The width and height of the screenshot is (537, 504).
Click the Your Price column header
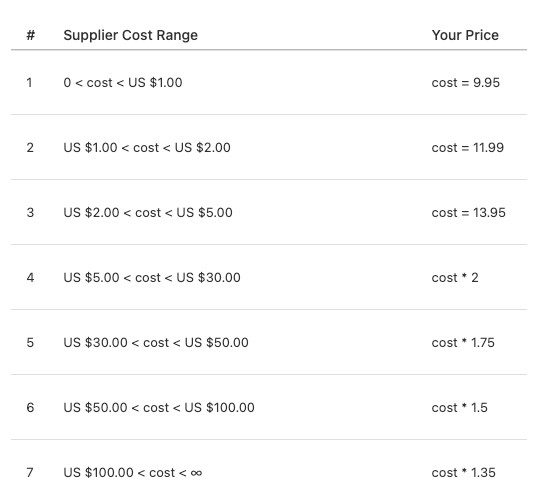[x=465, y=35]
